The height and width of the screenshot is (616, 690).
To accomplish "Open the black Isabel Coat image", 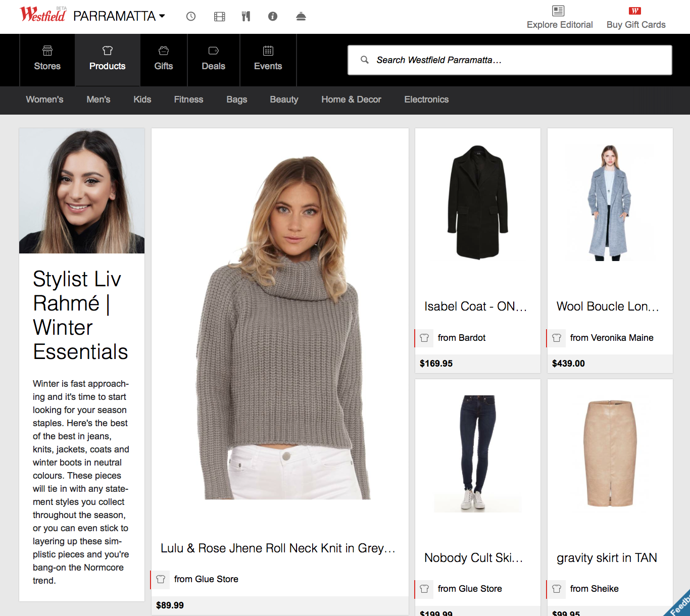I will 478,202.
